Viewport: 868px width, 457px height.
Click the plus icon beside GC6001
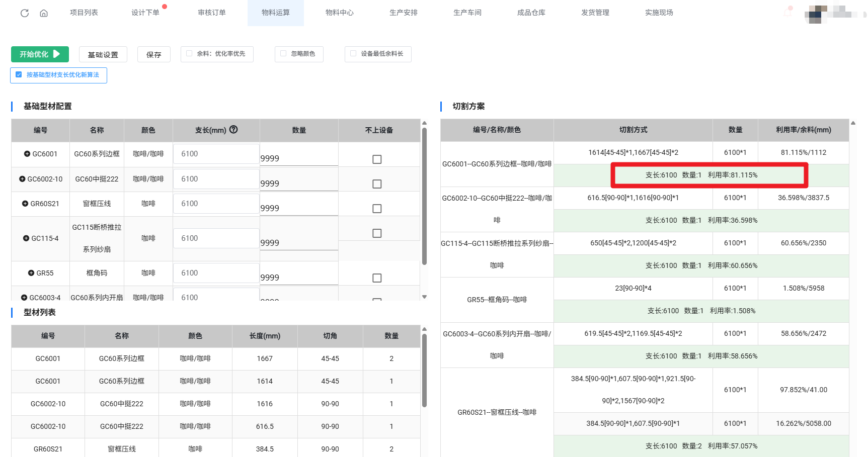[x=27, y=154]
